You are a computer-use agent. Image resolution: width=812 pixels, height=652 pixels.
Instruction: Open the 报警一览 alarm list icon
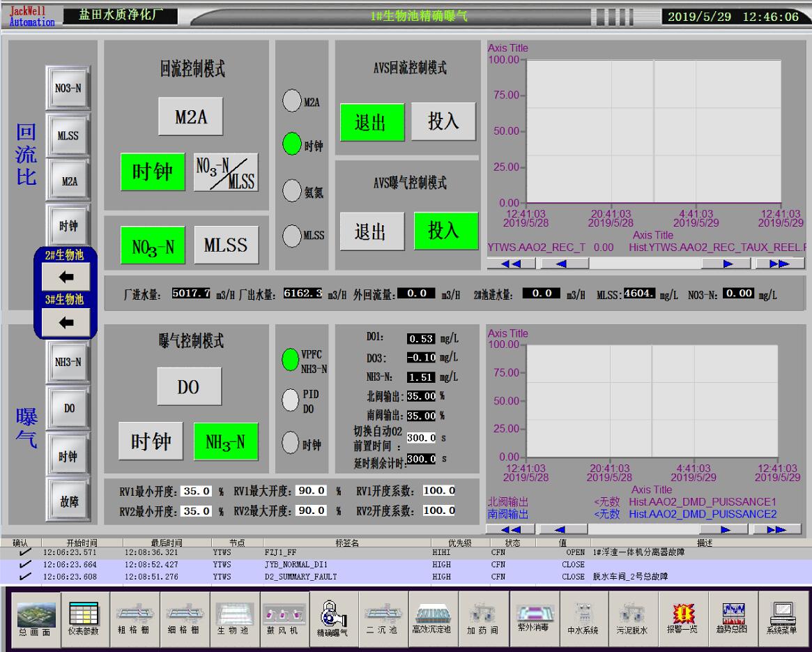click(682, 620)
